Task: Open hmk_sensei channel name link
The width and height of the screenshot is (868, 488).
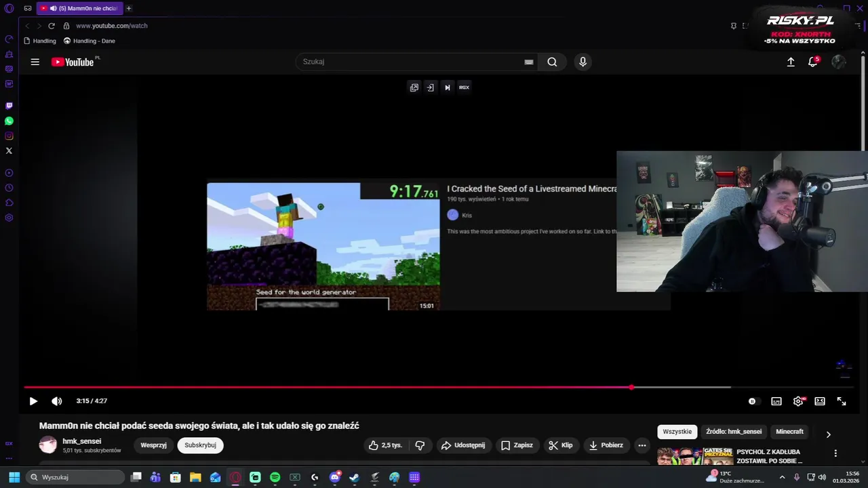Action: [82, 441]
